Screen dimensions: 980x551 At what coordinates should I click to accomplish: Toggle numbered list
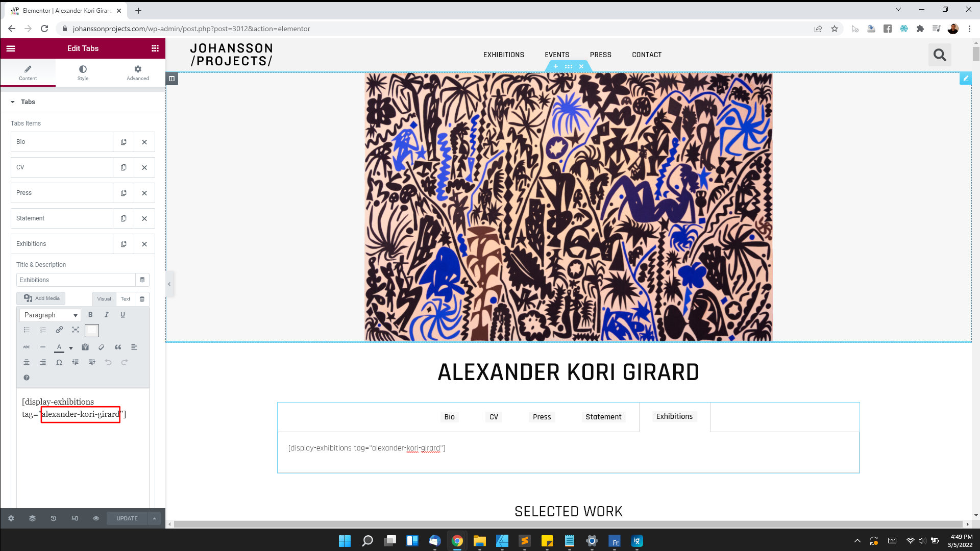click(x=43, y=330)
